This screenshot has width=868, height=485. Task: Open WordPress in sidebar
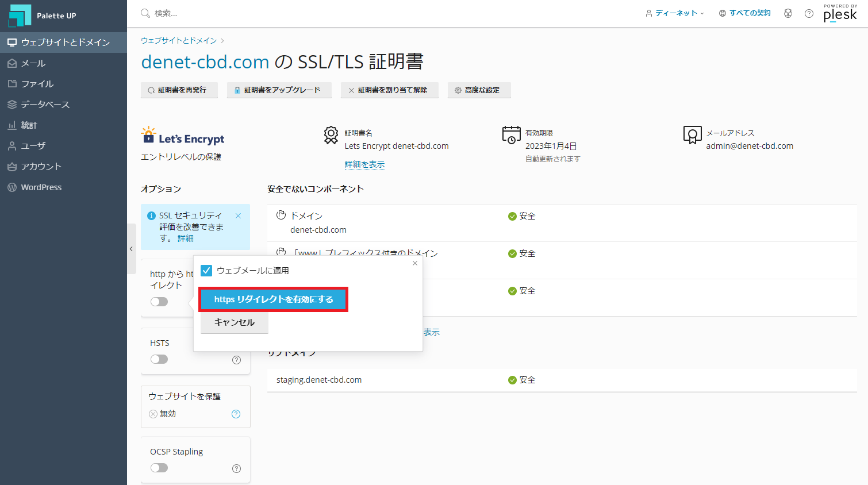click(63, 187)
